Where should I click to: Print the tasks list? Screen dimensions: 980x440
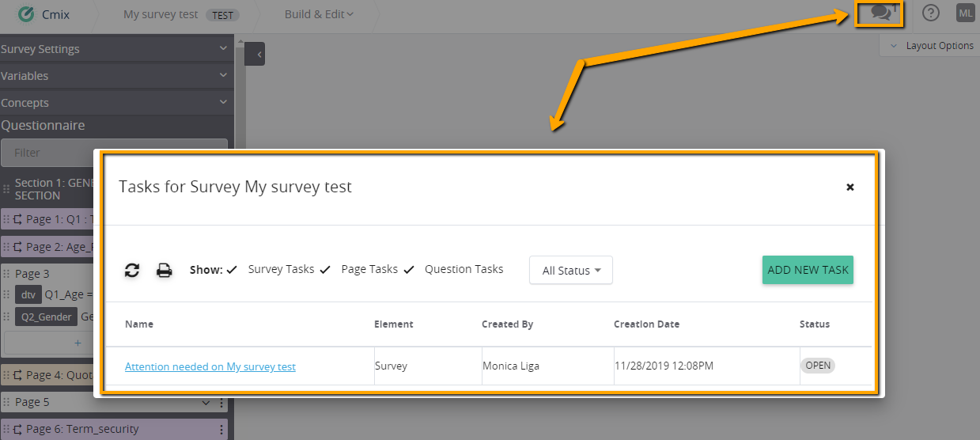pos(164,270)
